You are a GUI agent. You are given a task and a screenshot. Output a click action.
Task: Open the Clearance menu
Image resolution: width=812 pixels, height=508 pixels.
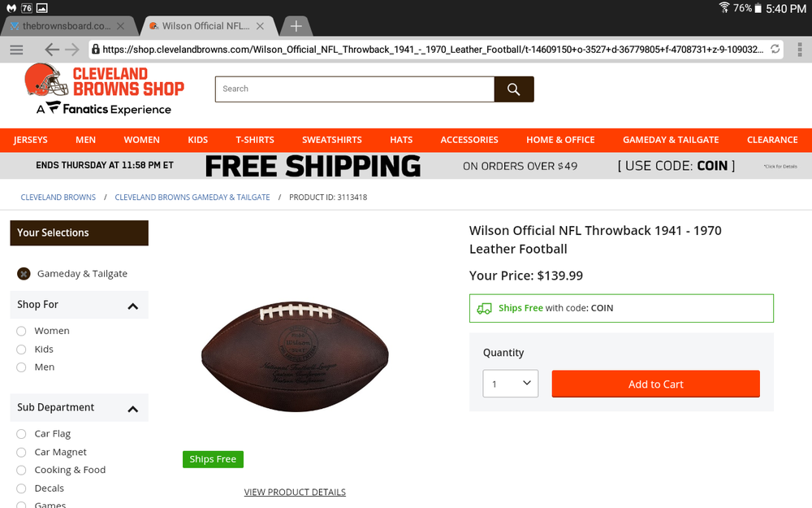pos(772,140)
